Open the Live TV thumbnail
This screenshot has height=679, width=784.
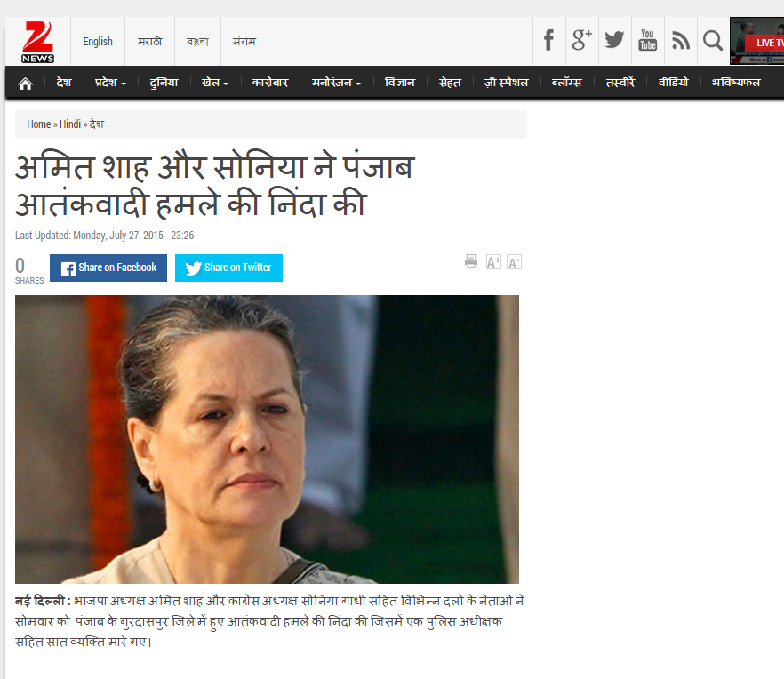[757, 41]
